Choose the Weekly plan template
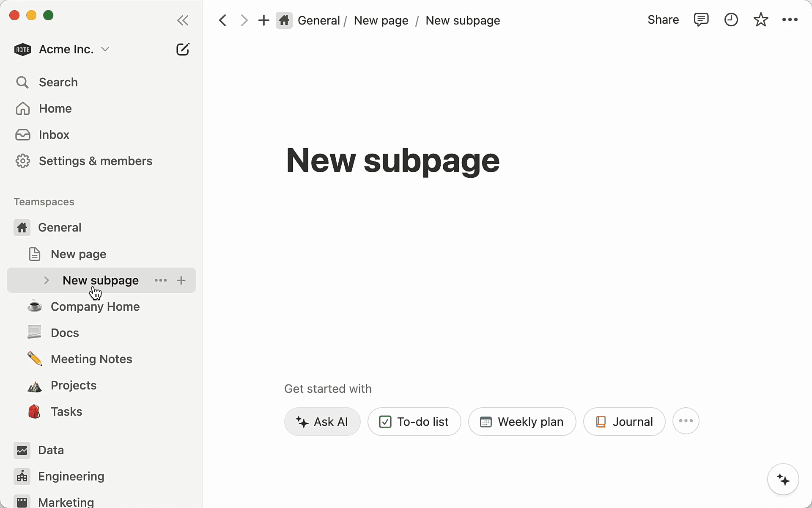Viewport: 812px width, 508px height. (x=522, y=422)
